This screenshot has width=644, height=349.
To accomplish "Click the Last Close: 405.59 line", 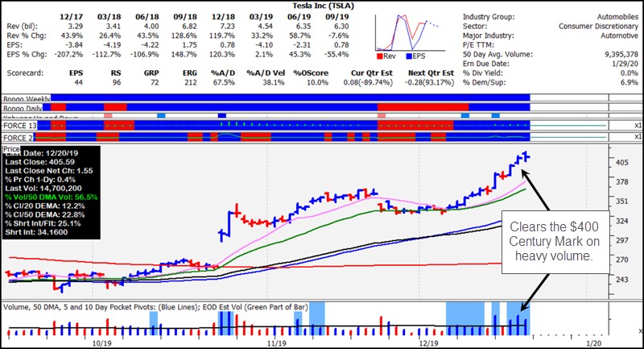I will [x=39, y=162].
